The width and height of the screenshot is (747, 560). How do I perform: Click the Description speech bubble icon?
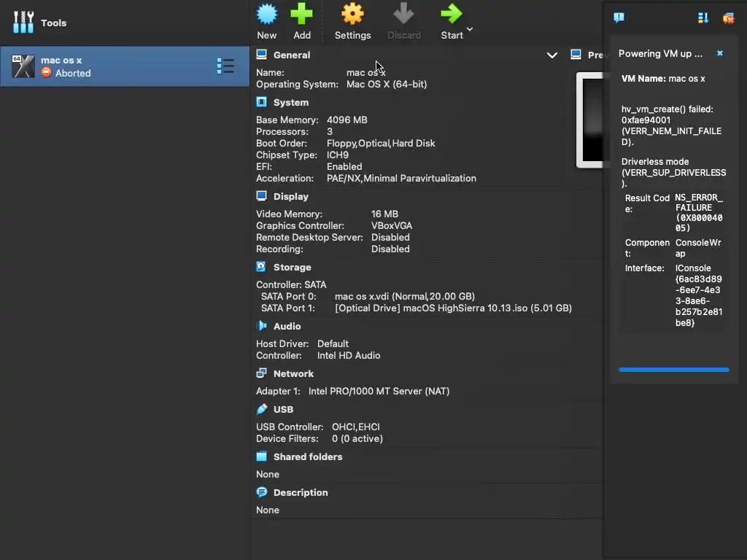pos(262,492)
